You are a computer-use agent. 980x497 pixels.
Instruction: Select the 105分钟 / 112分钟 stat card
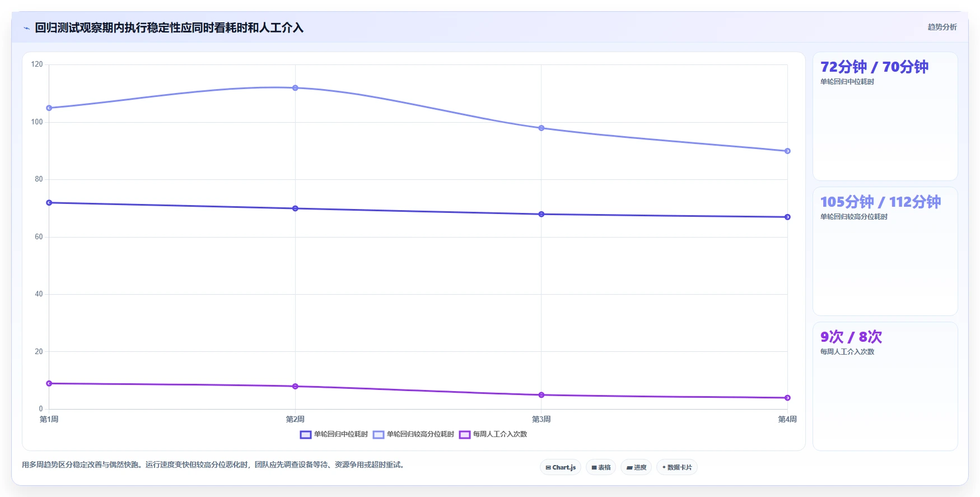pyautogui.click(x=885, y=252)
